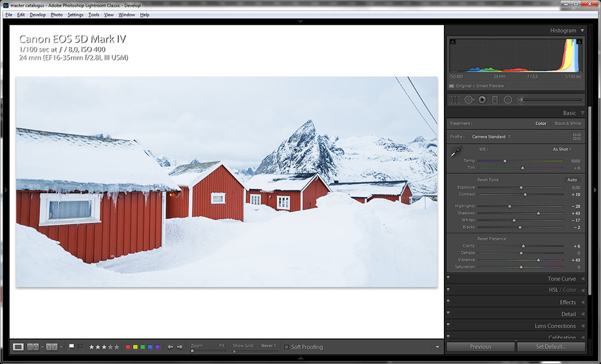Apply the red color label
The image size is (601, 364).
click(x=128, y=347)
